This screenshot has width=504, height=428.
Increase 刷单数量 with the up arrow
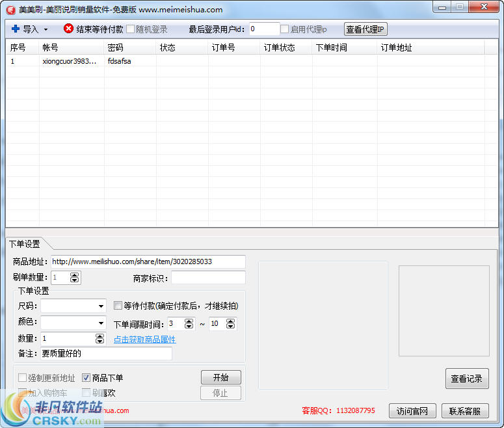[74, 275]
